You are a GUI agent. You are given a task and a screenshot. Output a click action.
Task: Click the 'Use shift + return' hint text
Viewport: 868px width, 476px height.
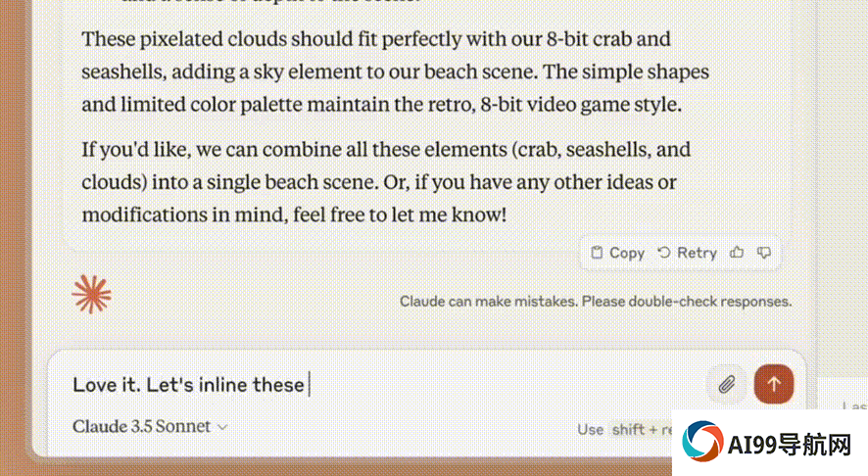(624, 430)
